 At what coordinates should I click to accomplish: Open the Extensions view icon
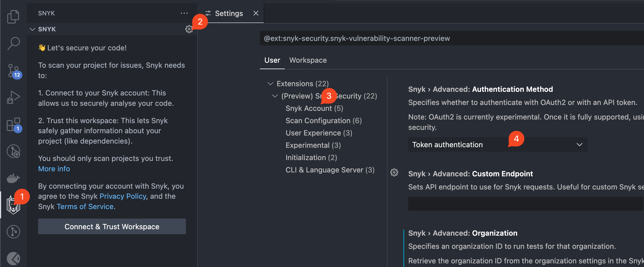[13, 125]
